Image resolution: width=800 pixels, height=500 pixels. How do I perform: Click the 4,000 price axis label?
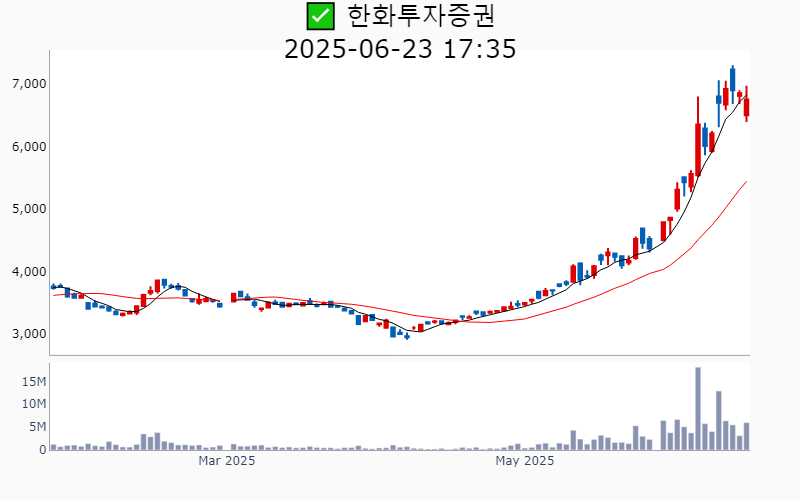click(x=29, y=272)
